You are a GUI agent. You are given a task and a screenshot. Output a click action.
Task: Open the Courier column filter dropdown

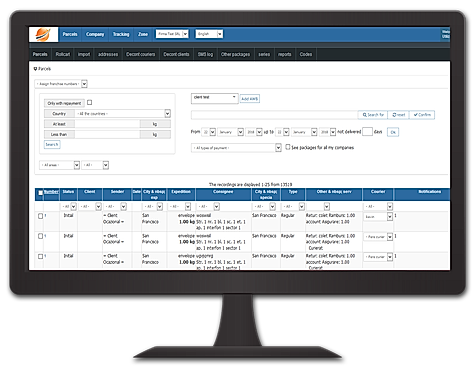coord(378,206)
